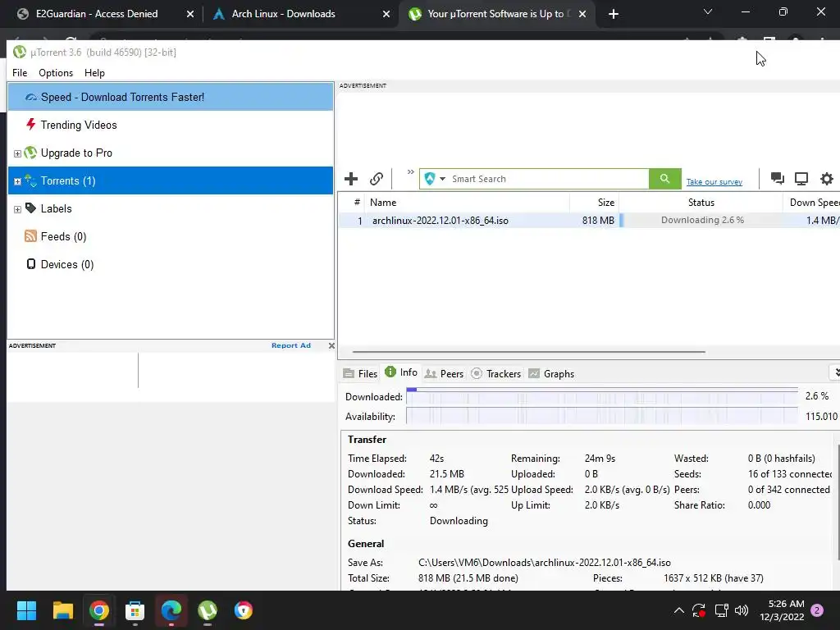The height and width of the screenshot is (630, 840).
Task: Click the Trending Videos lightning icon
Action: click(30, 125)
